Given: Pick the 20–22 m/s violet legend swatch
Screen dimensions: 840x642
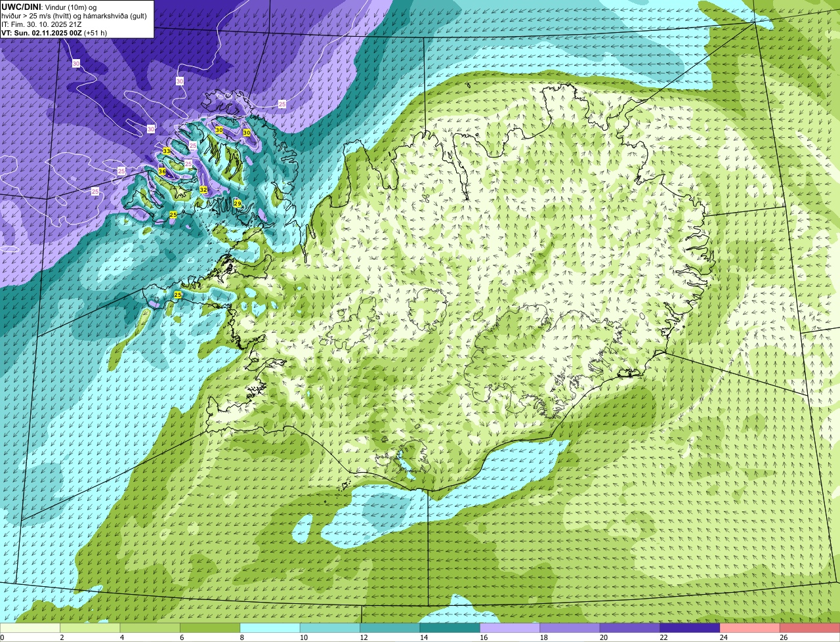Looking at the screenshot, I should point(629,628).
